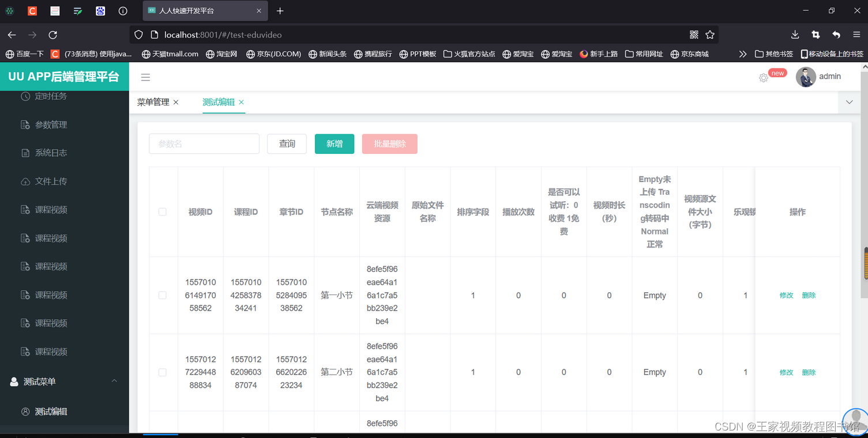
Task: Switch to the 测试编辑 tab
Action: 219,102
